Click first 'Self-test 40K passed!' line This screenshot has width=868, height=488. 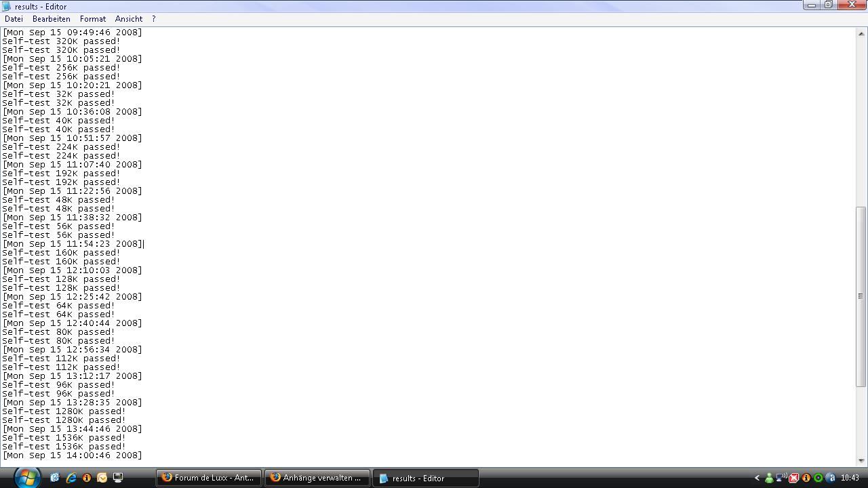pyautogui.click(x=58, y=120)
